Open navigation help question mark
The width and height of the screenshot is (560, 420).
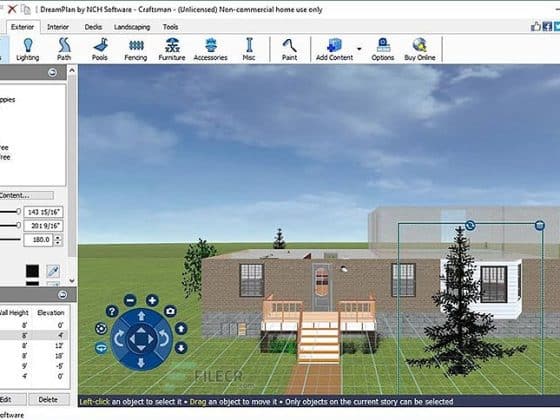click(112, 311)
